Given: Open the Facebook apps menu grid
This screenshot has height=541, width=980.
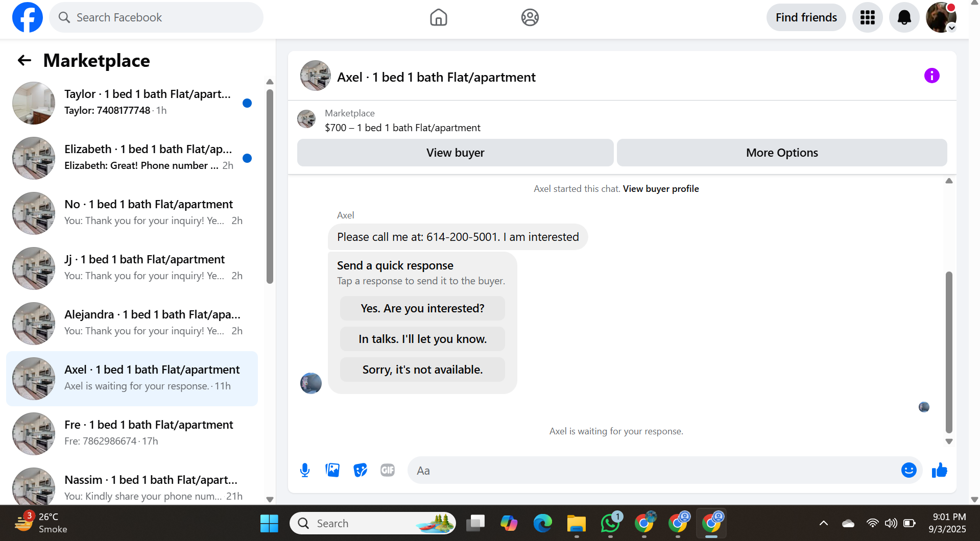Looking at the screenshot, I should 867,17.
